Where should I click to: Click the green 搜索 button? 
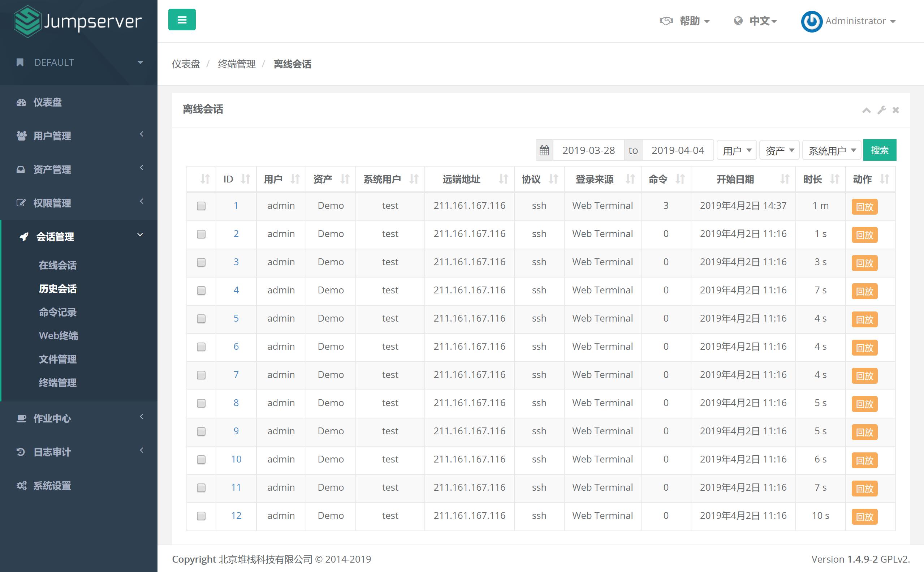pyautogui.click(x=879, y=150)
